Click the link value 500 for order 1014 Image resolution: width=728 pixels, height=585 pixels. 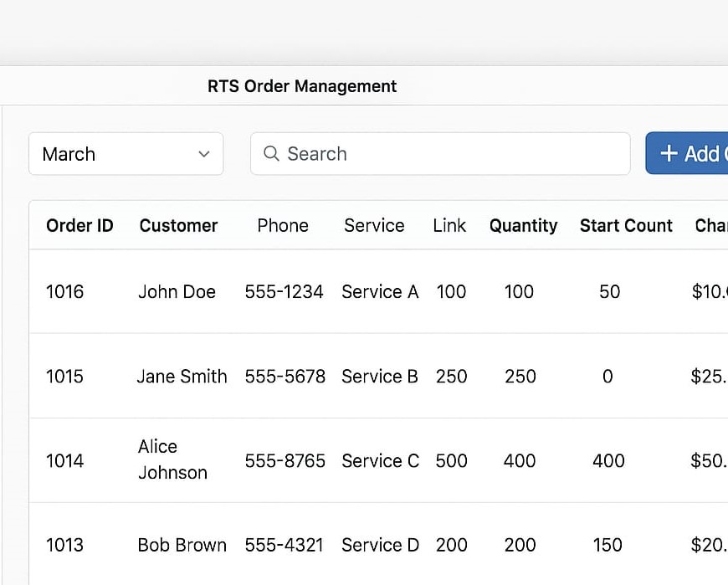[x=451, y=460]
